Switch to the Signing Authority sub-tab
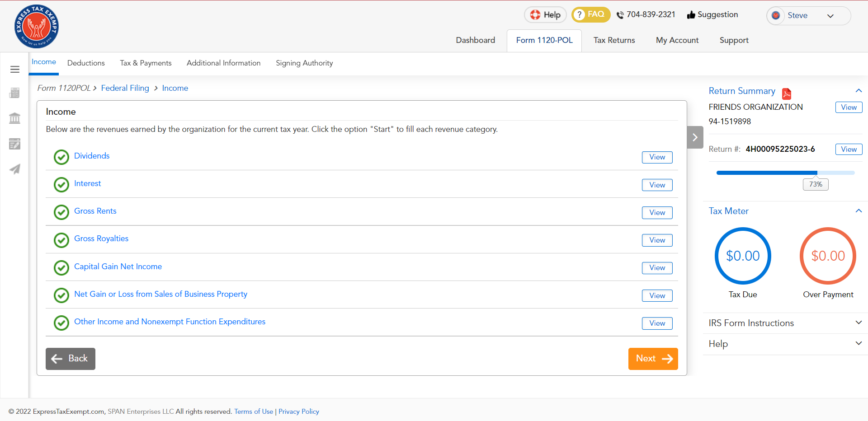This screenshot has height=421, width=868. point(304,63)
